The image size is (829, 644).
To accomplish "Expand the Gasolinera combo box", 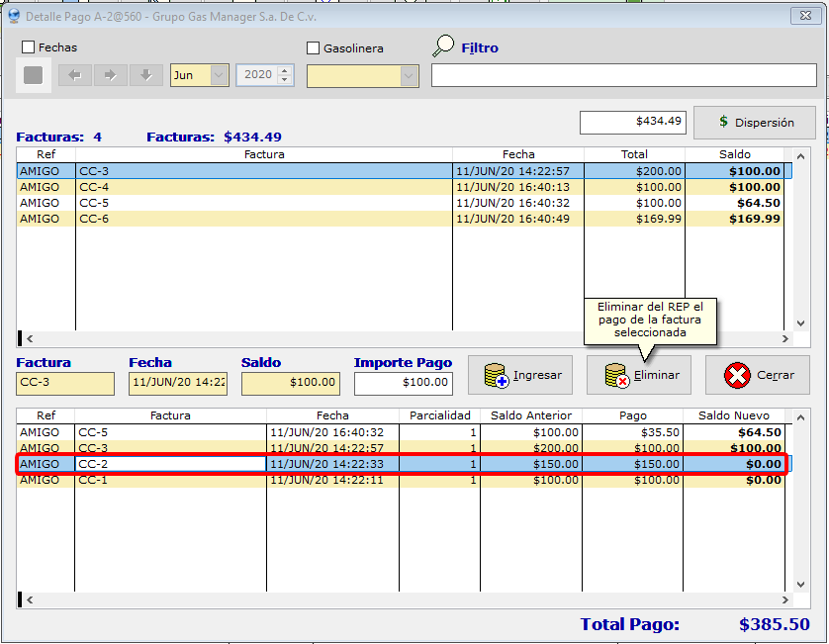I will 409,76.
